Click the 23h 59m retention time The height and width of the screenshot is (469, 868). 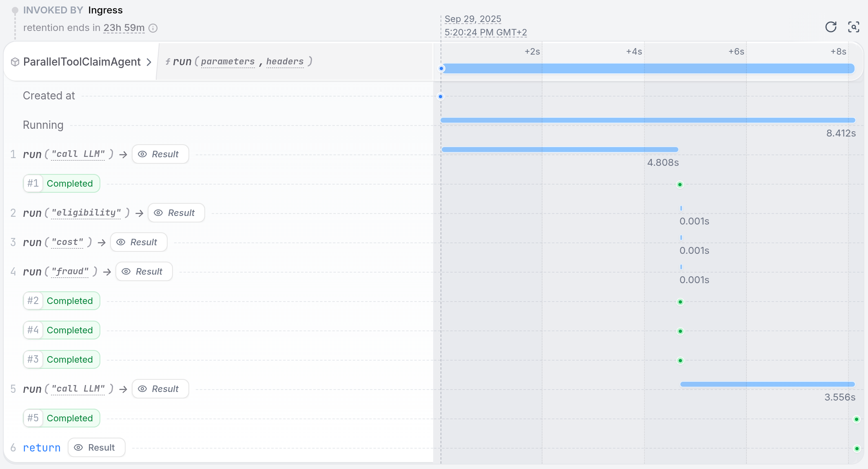click(124, 28)
